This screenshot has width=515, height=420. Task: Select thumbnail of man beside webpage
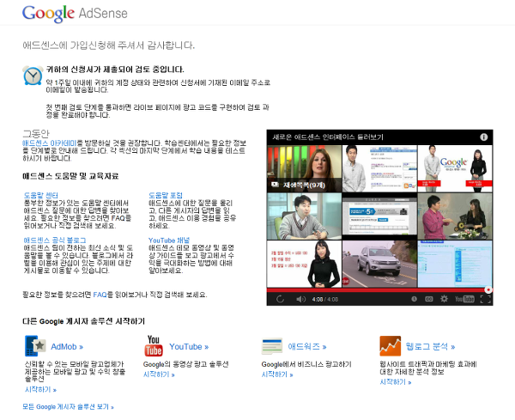tap(379, 168)
